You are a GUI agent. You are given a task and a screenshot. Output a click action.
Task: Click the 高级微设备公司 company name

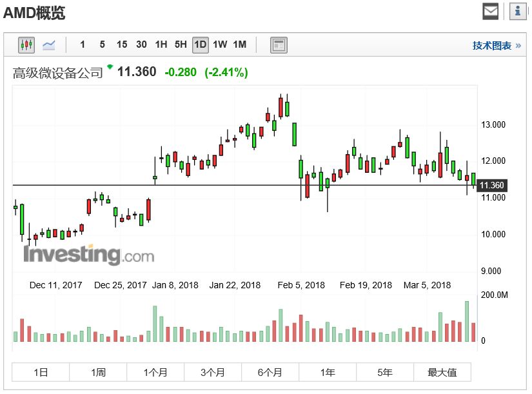(58, 73)
